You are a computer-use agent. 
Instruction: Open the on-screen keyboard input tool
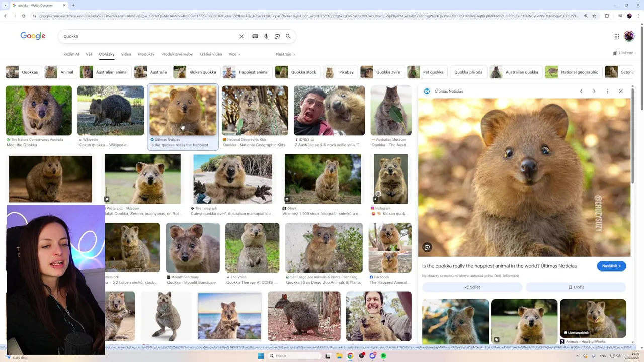255,36
